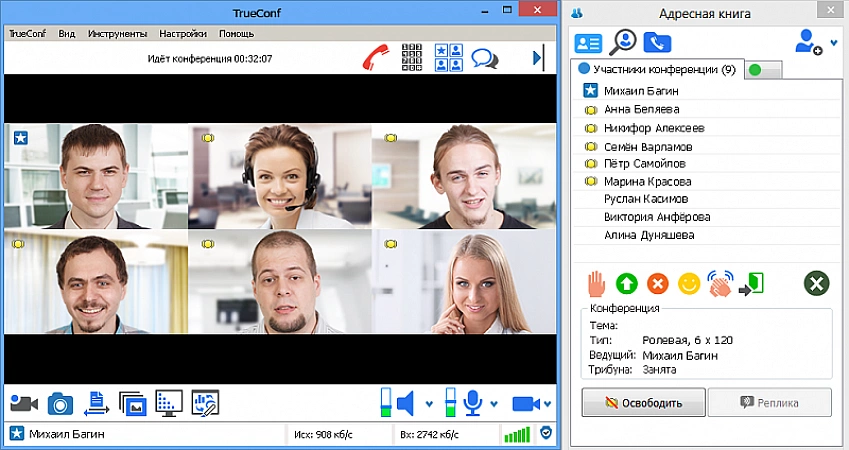This screenshot has width=849, height=450.
Task: Click the raise hand icon
Action: 596,283
